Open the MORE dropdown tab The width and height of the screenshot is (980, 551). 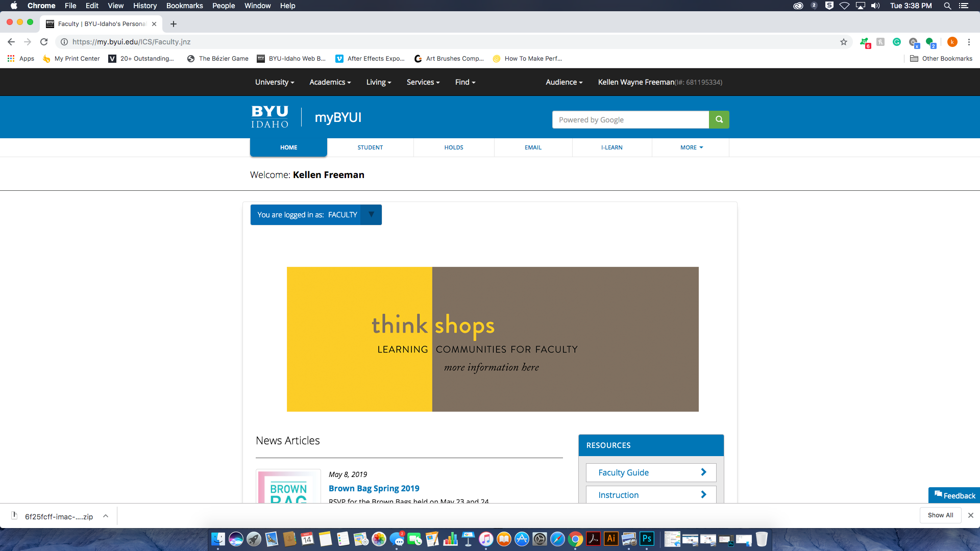point(691,147)
